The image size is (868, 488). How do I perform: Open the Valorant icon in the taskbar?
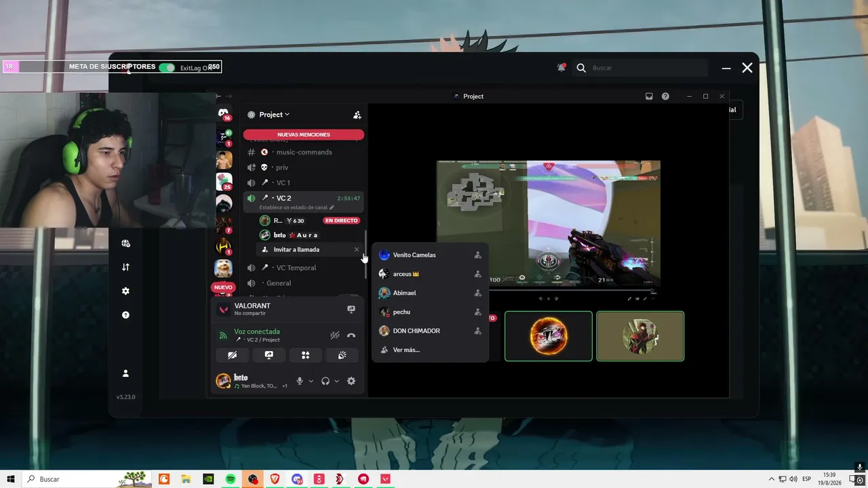(386, 479)
